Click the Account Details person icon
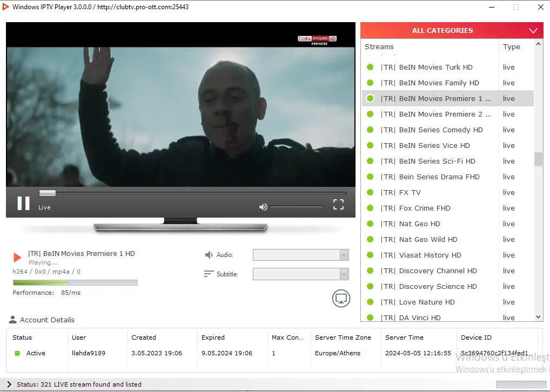 (x=12, y=320)
